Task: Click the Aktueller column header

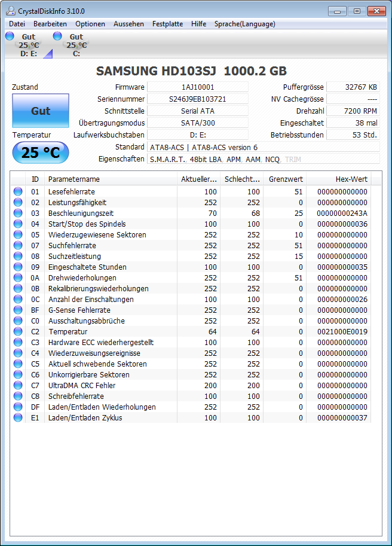Action: [198, 179]
